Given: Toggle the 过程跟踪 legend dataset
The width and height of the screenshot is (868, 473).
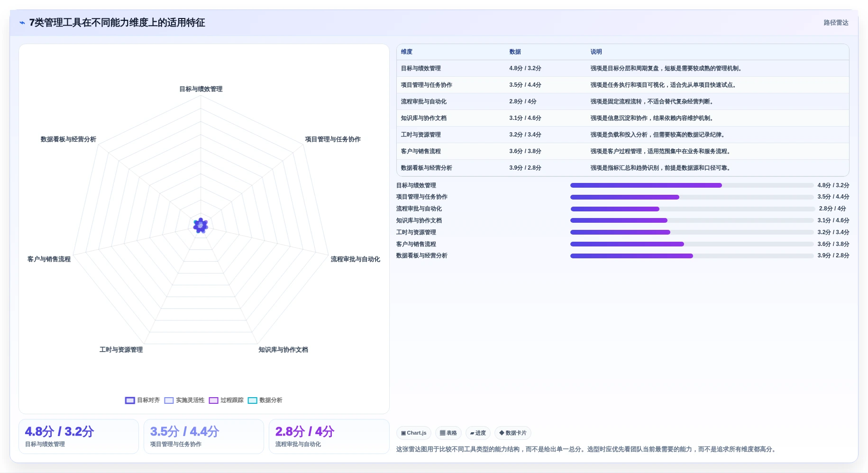Looking at the screenshot, I should 226,400.
